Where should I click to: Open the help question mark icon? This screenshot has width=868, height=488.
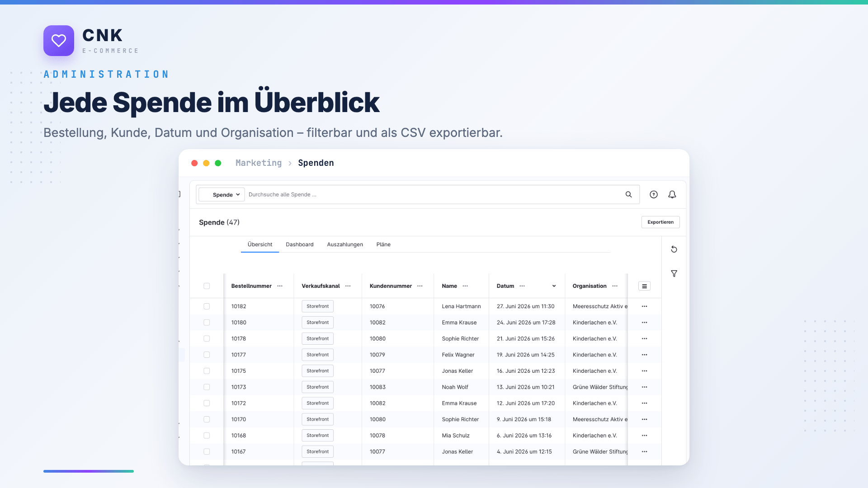654,194
